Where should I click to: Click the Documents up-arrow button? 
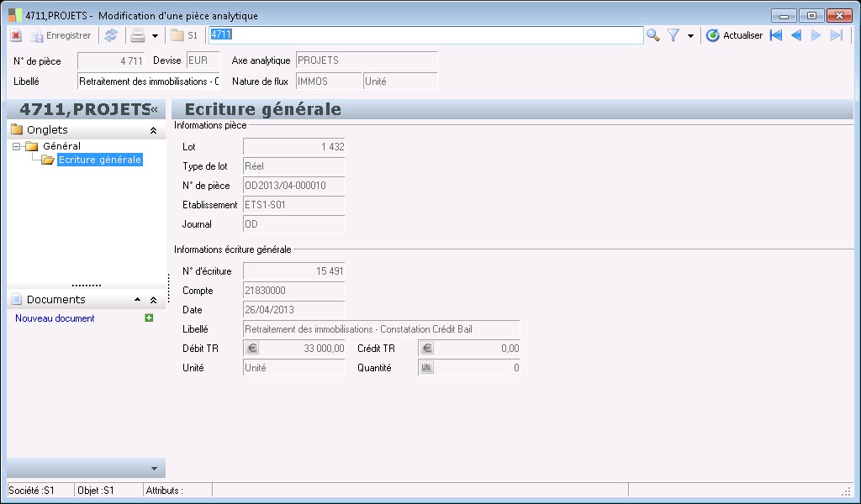click(x=137, y=299)
